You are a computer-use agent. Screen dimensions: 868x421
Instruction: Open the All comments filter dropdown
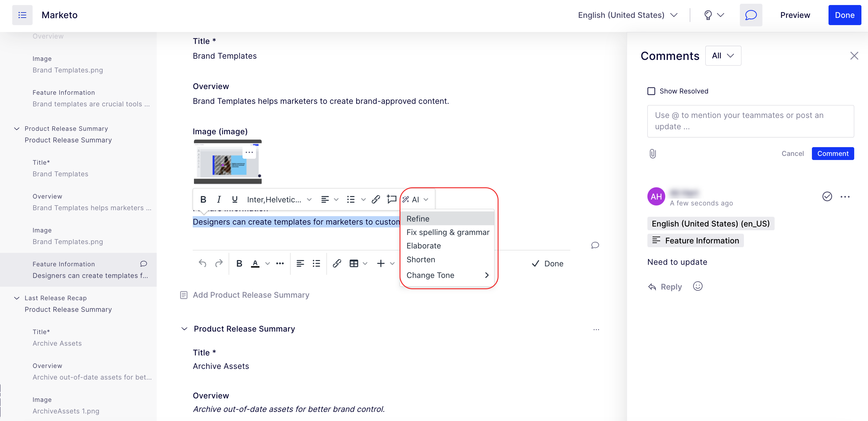point(723,56)
